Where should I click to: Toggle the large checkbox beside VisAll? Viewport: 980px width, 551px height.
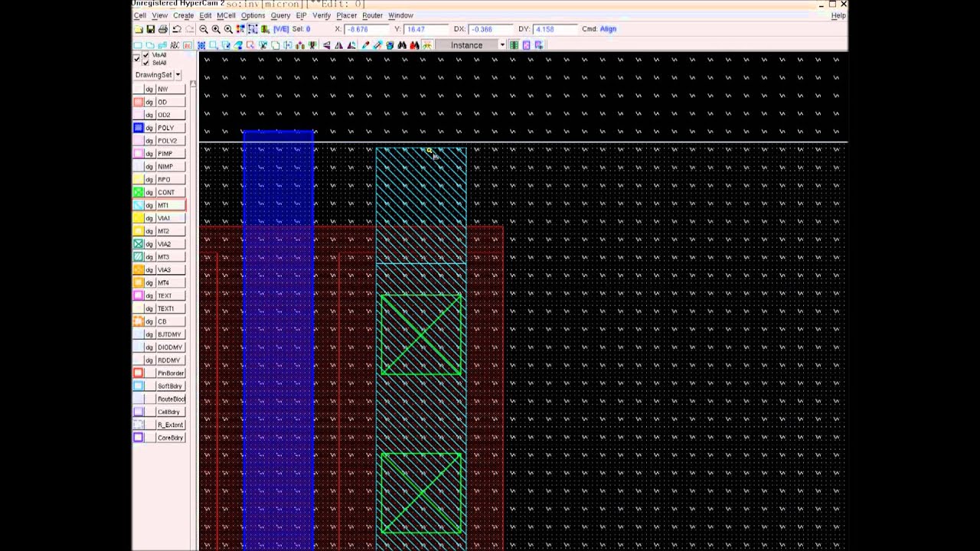click(137, 59)
